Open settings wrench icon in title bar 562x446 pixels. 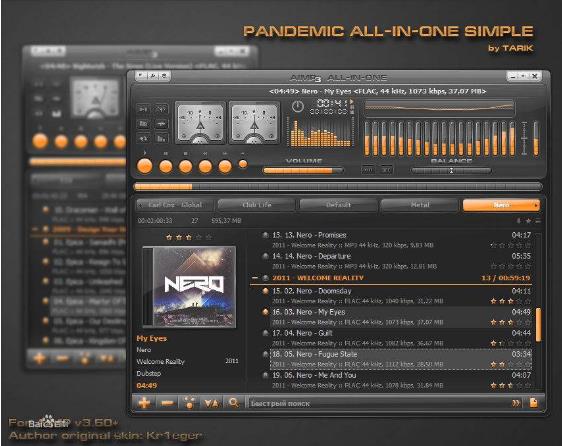[x=153, y=76]
